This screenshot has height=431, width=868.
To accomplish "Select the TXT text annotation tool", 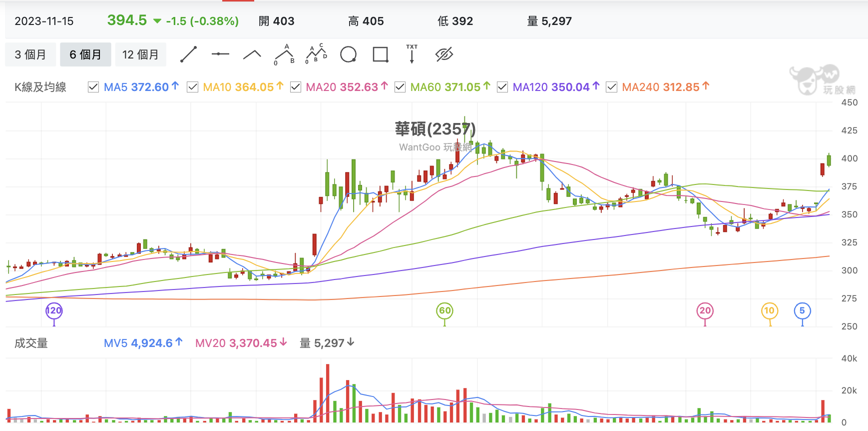I will [x=412, y=53].
